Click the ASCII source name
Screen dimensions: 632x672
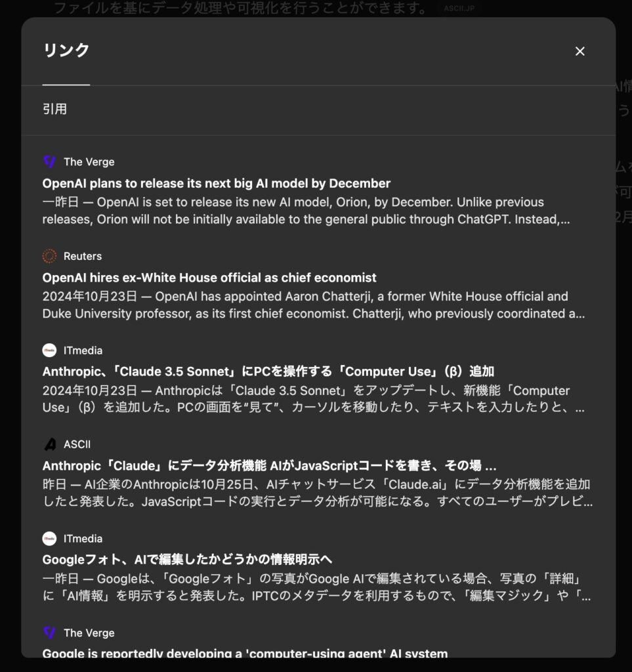click(77, 444)
